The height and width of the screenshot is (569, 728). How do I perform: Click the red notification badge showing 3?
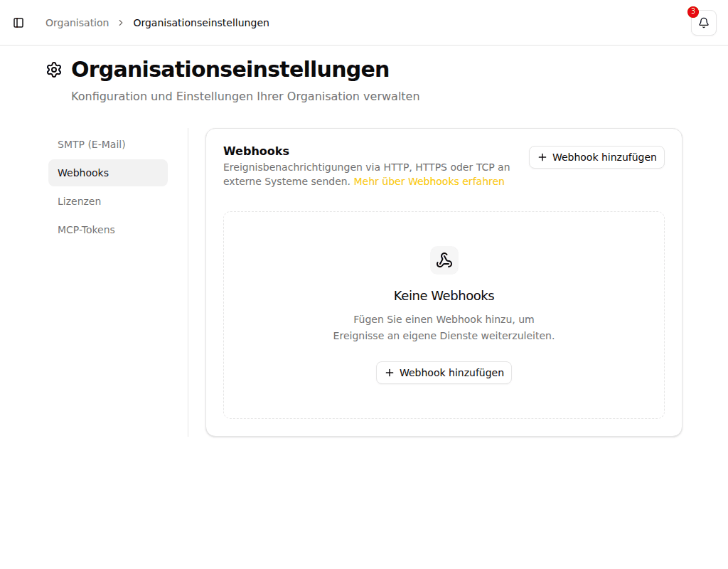693,11
